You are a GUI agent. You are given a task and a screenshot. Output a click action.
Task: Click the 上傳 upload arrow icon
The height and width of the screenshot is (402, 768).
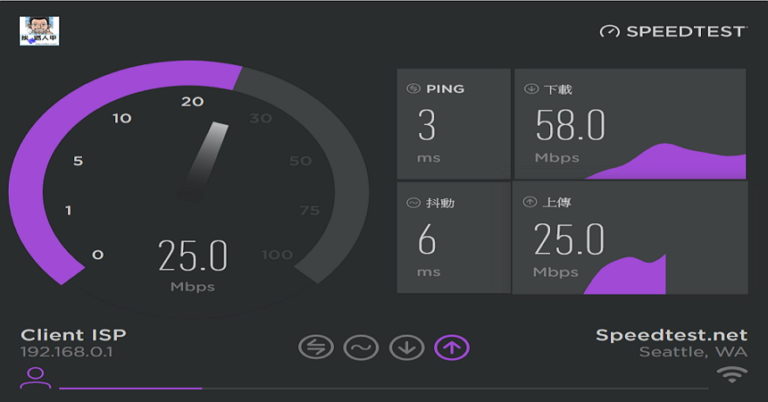coord(531,203)
